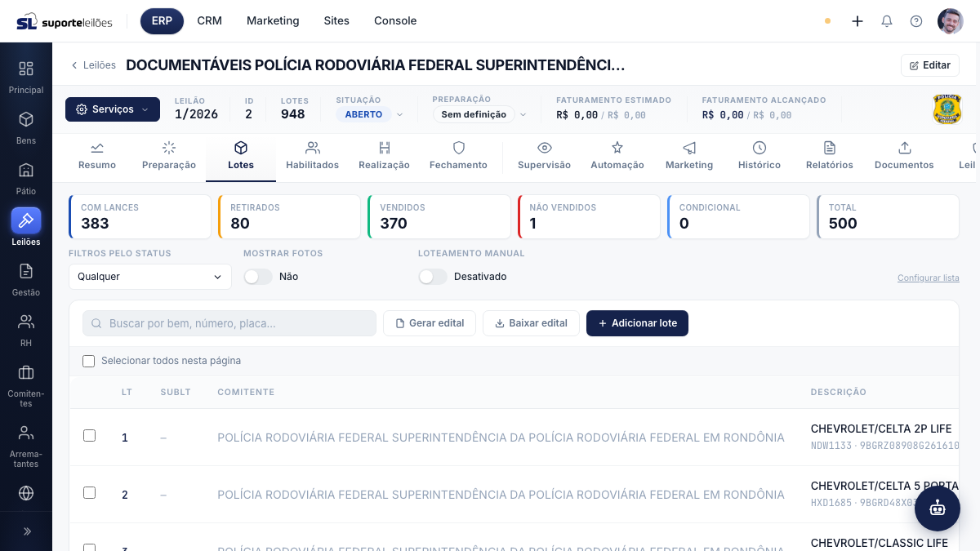Open the RH people icon in sidebar
The width and height of the screenshot is (980, 551).
pos(26,322)
